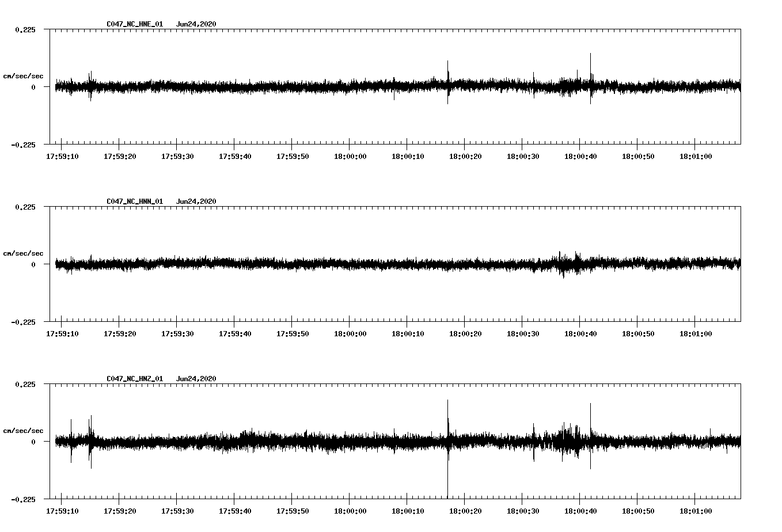Click 17:59:10 time label on HNE plot
The height and width of the screenshot is (532, 782).
click(62, 157)
